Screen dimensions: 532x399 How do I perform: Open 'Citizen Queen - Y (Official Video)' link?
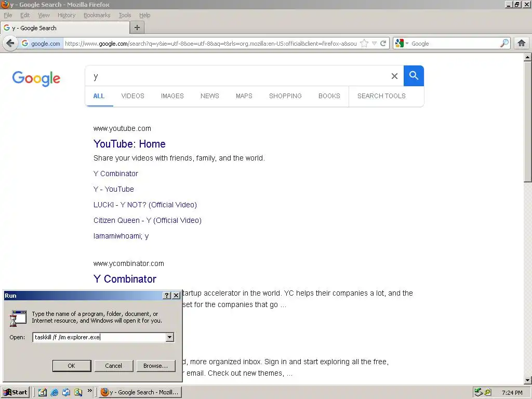click(147, 220)
